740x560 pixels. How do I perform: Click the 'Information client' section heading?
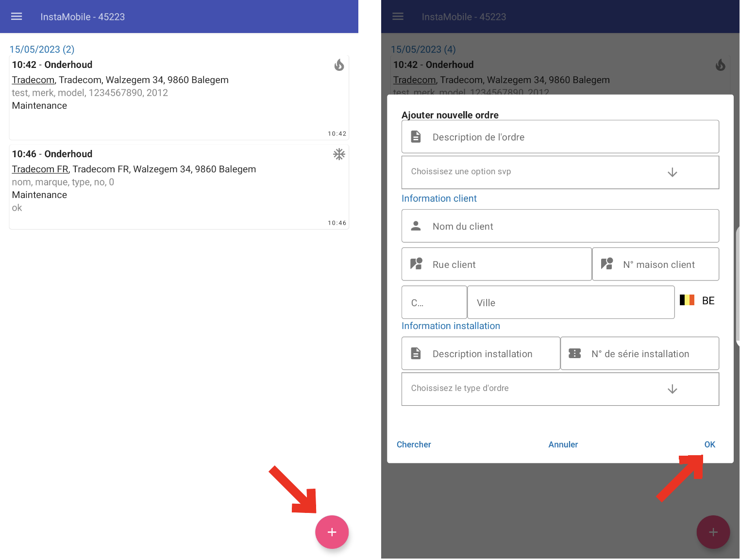coord(439,198)
